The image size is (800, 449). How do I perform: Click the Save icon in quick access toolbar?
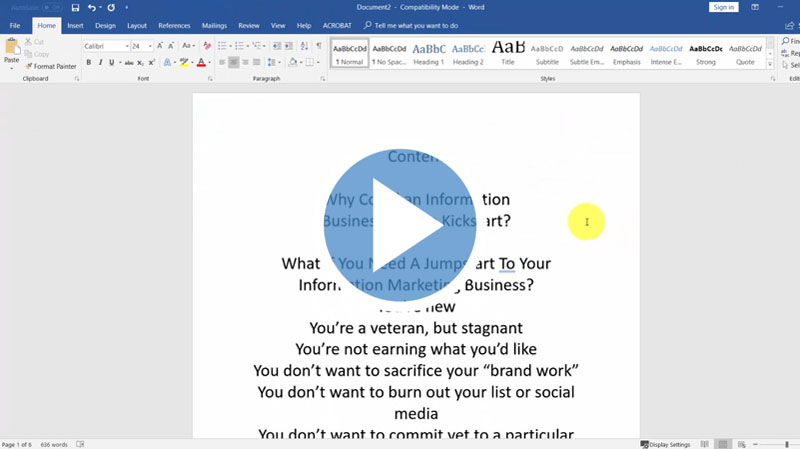point(75,7)
